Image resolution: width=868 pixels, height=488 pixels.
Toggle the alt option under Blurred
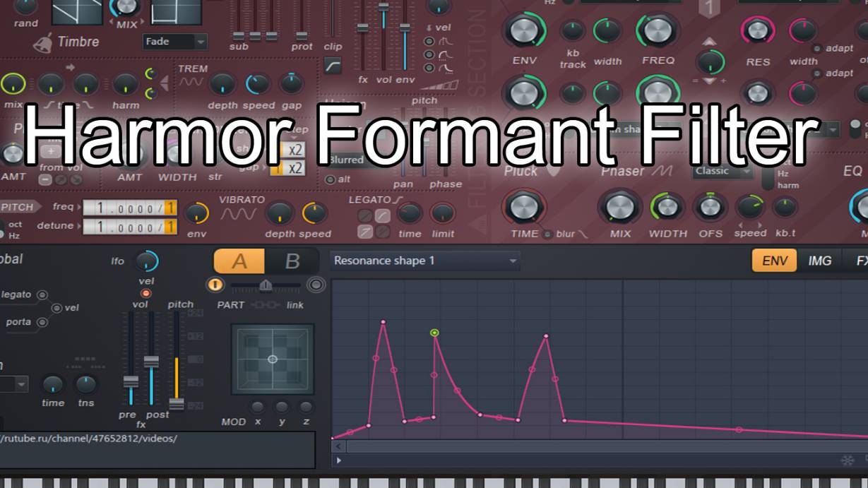[x=329, y=179]
